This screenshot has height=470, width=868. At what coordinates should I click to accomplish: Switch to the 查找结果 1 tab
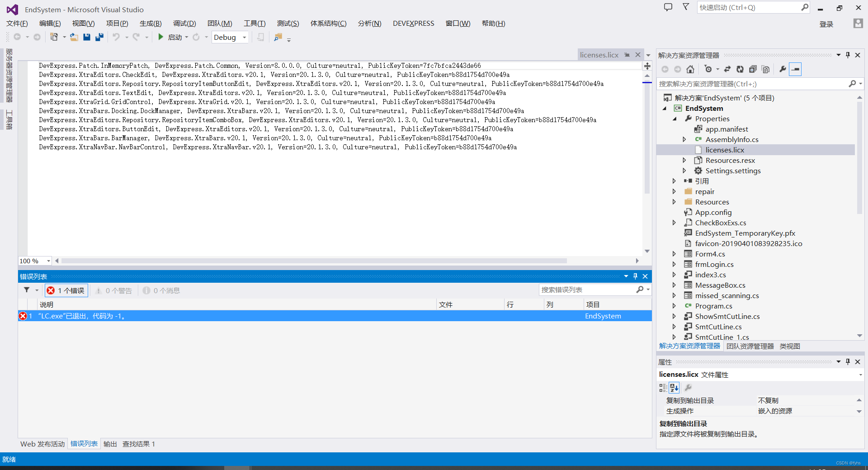(x=139, y=444)
